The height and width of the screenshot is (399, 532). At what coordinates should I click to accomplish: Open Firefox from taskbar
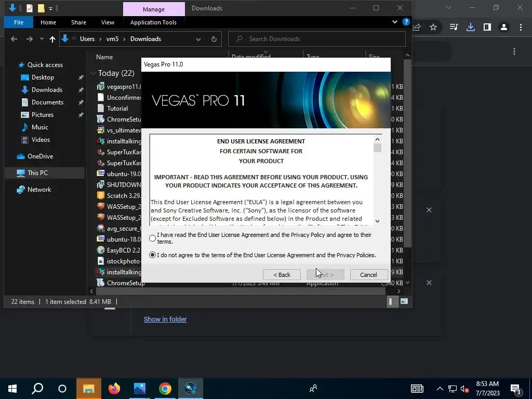tap(114, 389)
